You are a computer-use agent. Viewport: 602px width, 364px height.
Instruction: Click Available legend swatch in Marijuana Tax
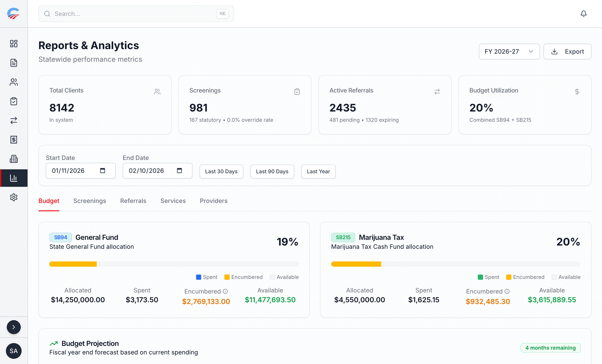554,277
